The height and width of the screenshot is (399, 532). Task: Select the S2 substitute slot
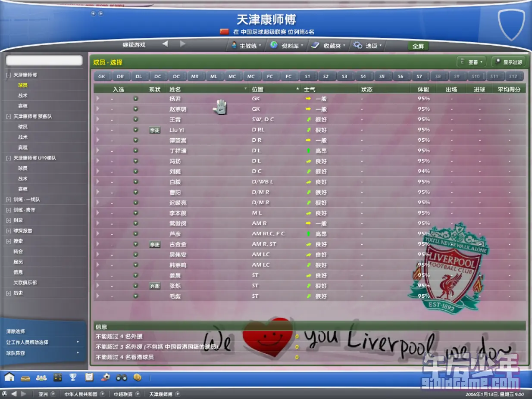pos(326,76)
